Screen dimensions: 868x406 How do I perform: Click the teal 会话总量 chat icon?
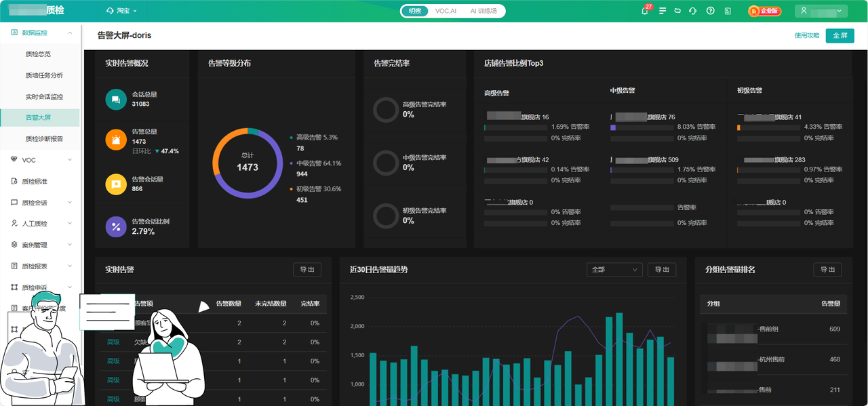click(116, 100)
